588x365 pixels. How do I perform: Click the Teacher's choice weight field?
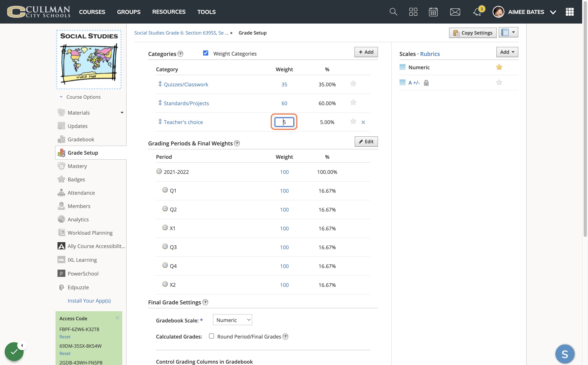coord(284,122)
